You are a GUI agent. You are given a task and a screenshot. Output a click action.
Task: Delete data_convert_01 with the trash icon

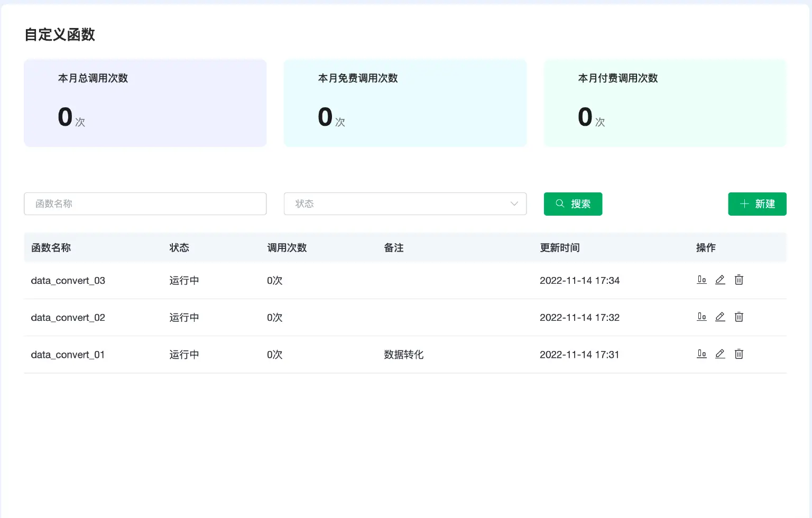click(x=739, y=354)
